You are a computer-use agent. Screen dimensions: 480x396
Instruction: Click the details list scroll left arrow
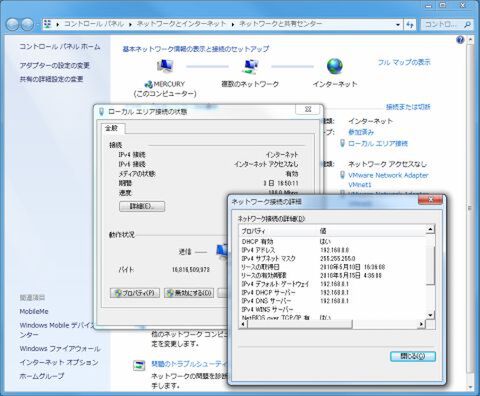coord(243,324)
